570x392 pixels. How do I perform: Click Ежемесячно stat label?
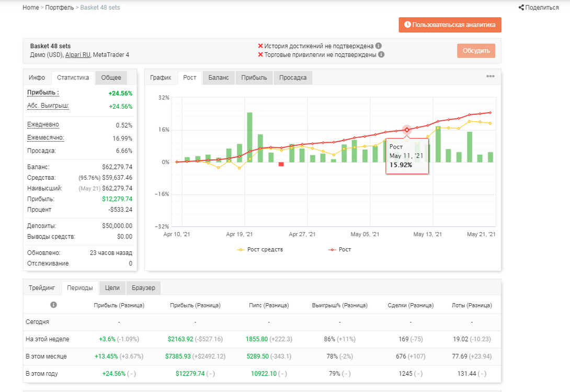tap(45, 137)
